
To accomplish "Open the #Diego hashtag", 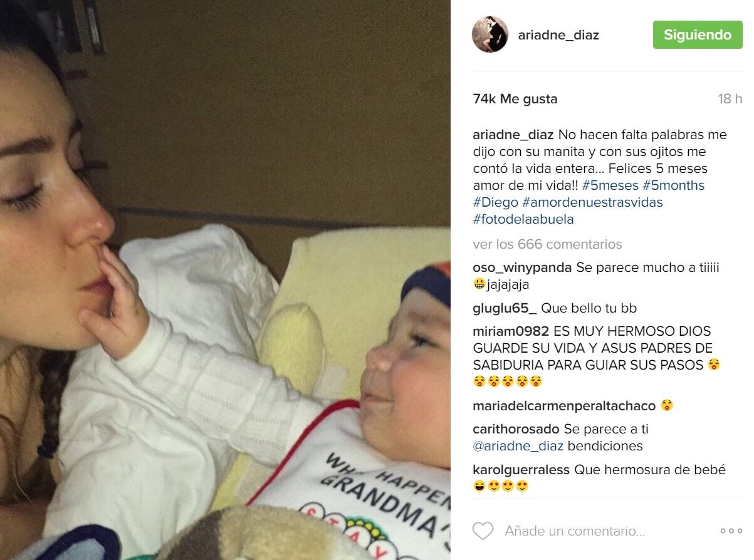I will (x=495, y=202).
